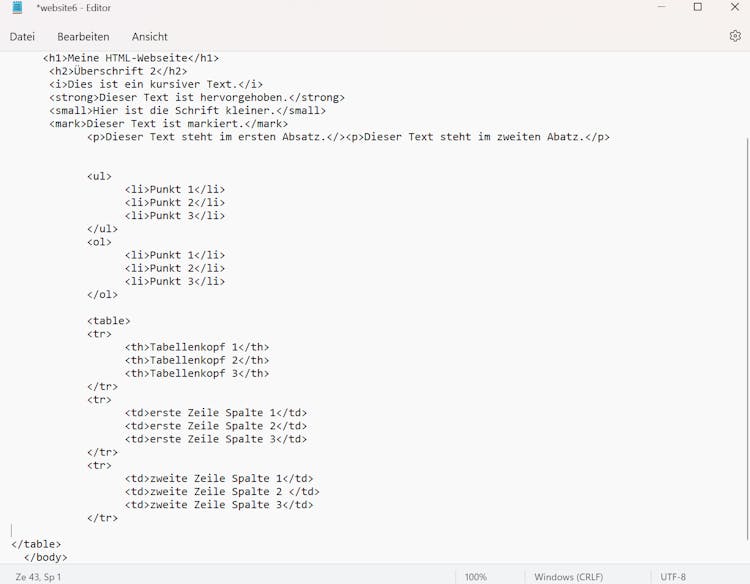Minimize the Editor window

pos(662,7)
